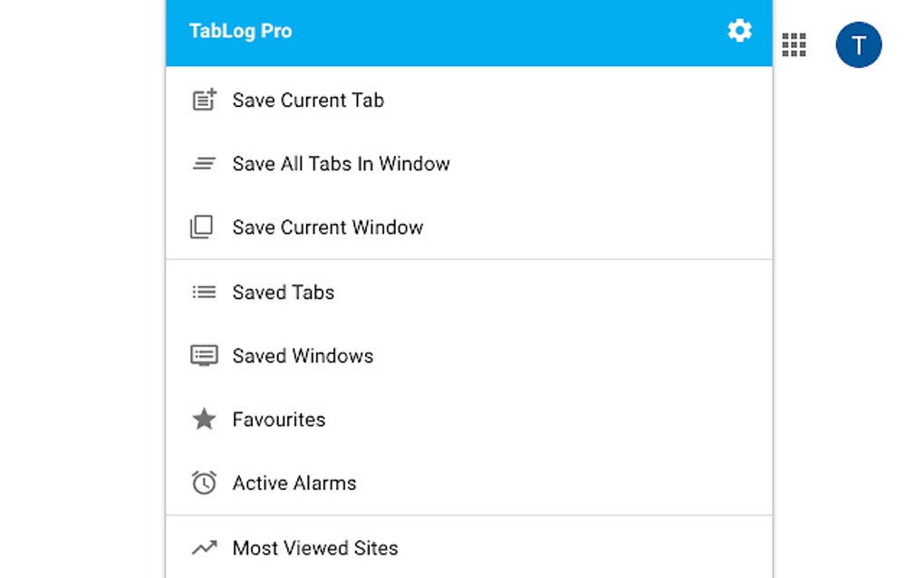Click the profile avatar circle T
Viewport: 924px width, 578px height.
857,44
